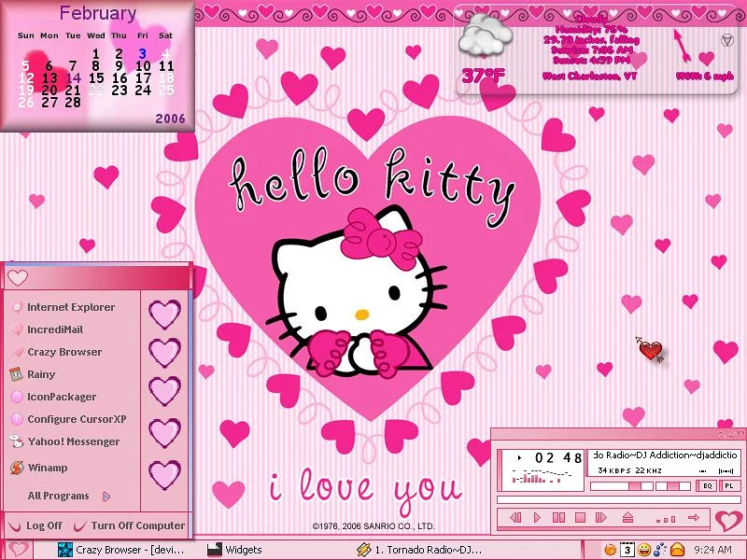Click the Winamp seek progress bar
This screenshot has height=560, width=747.
(618, 499)
